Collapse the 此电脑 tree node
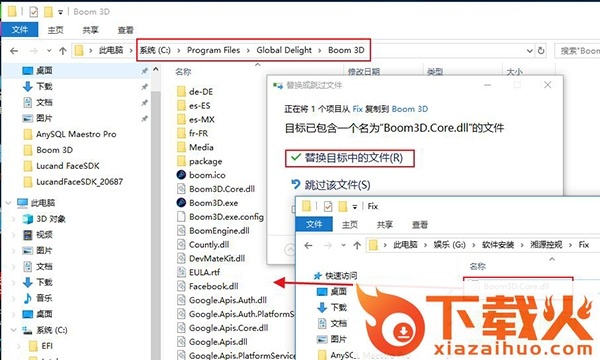The width and height of the screenshot is (600, 360). point(8,203)
